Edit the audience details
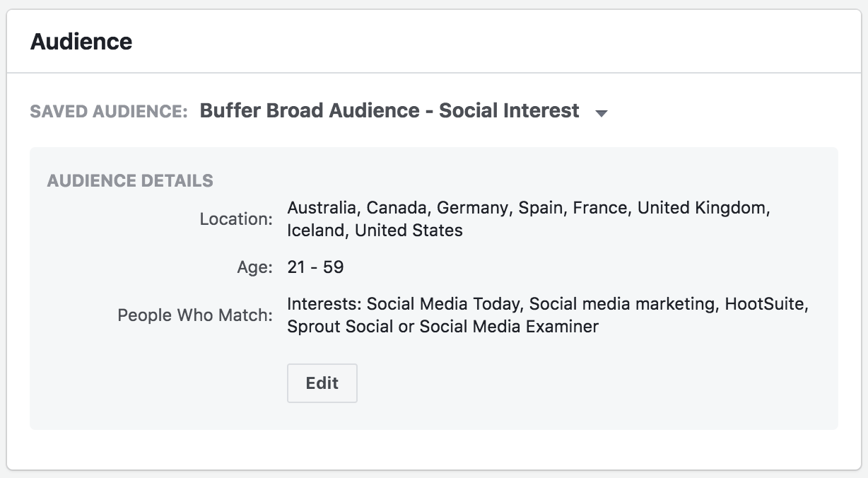 pos(322,383)
